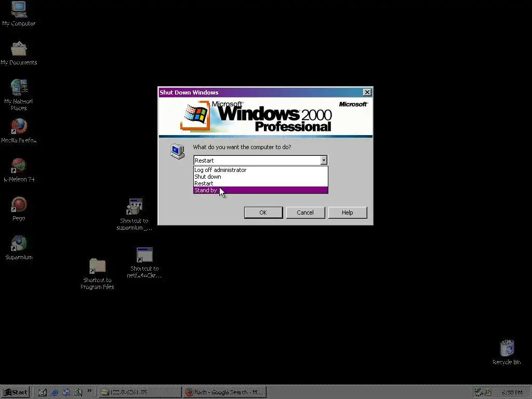Viewport: 532px width, 399px height.
Task: Switch to the folder window taskbar button
Action: [140, 392]
